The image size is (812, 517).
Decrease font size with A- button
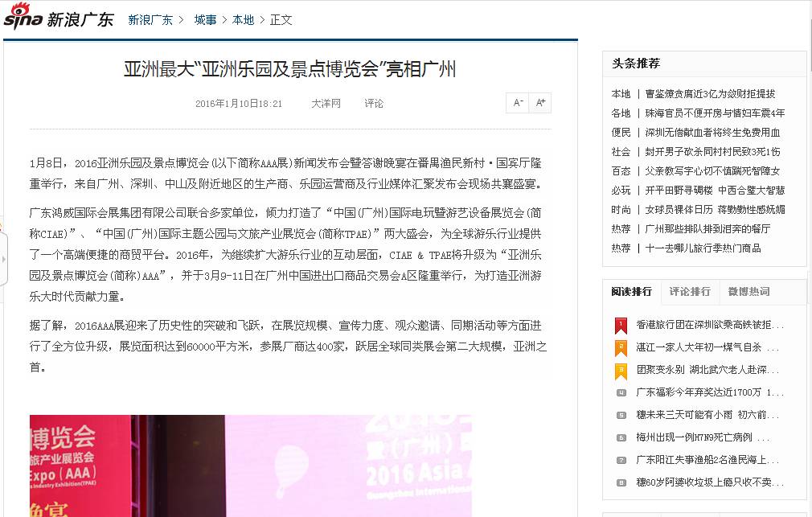517,103
